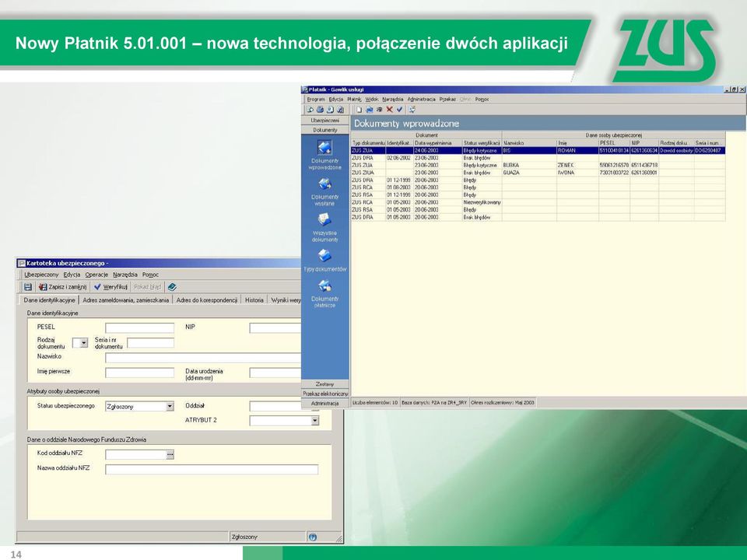Select the row with surname BUBKA
Viewport: 747px width, 560px height.
[538, 165]
